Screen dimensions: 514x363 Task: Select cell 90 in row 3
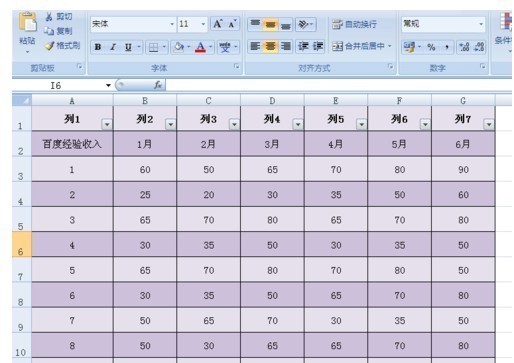coord(463,169)
